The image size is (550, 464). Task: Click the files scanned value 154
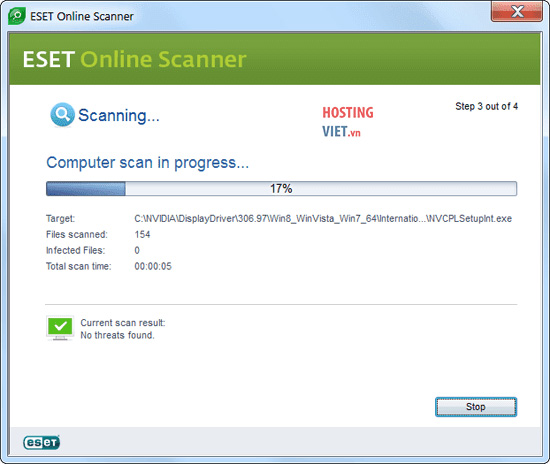(x=142, y=234)
